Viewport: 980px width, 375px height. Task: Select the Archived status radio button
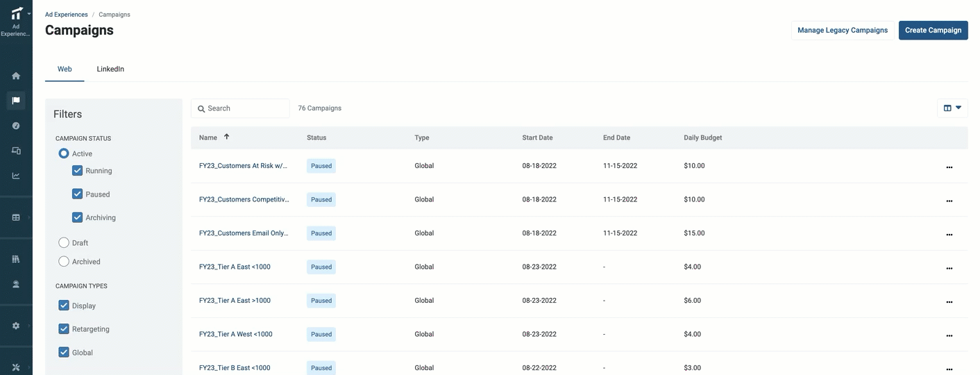[x=64, y=261]
